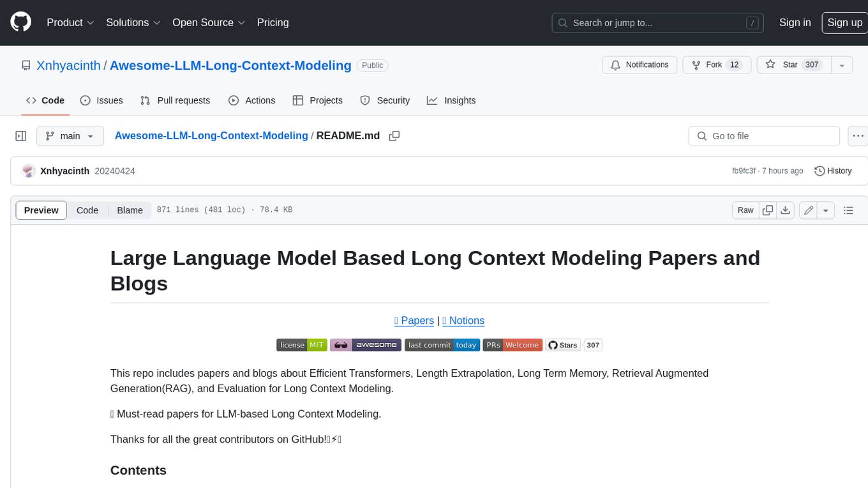Copy the README.md file path
Image resolution: width=868 pixels, height=488 pixels.
point(394,136)
